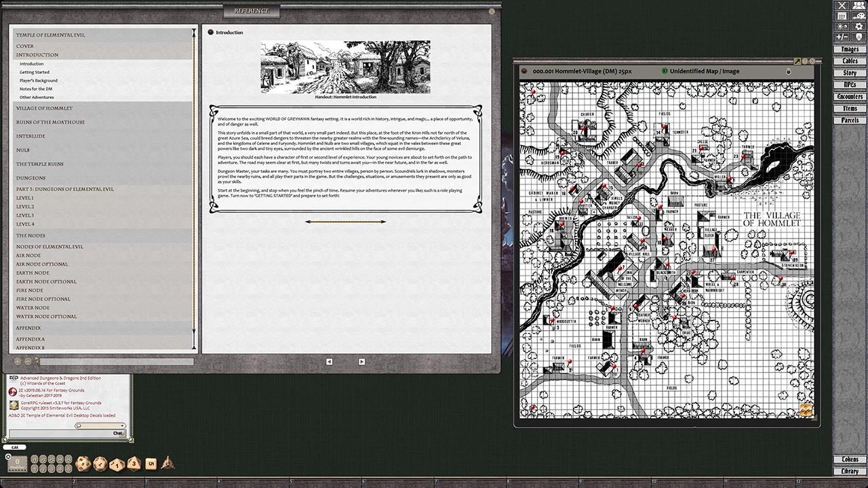Toggle the layer dot beside 000.001 Hommlet-Village
Image resolution: width=868 pixels, height=488 pixels.
pos(524,70)
